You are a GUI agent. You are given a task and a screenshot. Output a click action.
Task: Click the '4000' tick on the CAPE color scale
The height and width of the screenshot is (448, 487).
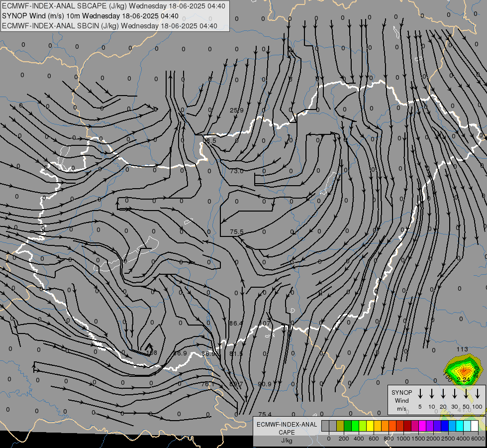(x=463, y=439)
